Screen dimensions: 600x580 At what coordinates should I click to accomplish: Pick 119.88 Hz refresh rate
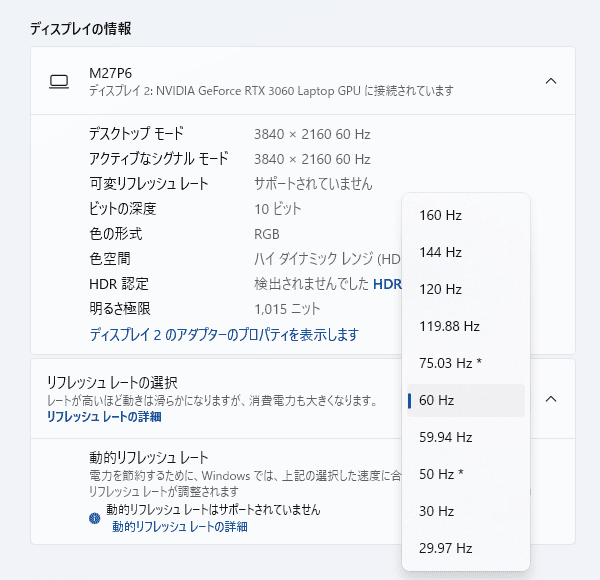(449, 326)
